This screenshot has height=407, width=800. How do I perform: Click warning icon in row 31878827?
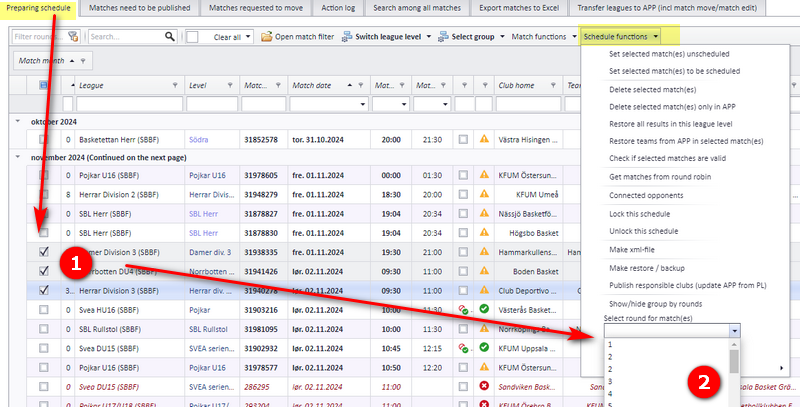[x=484, y=213]
